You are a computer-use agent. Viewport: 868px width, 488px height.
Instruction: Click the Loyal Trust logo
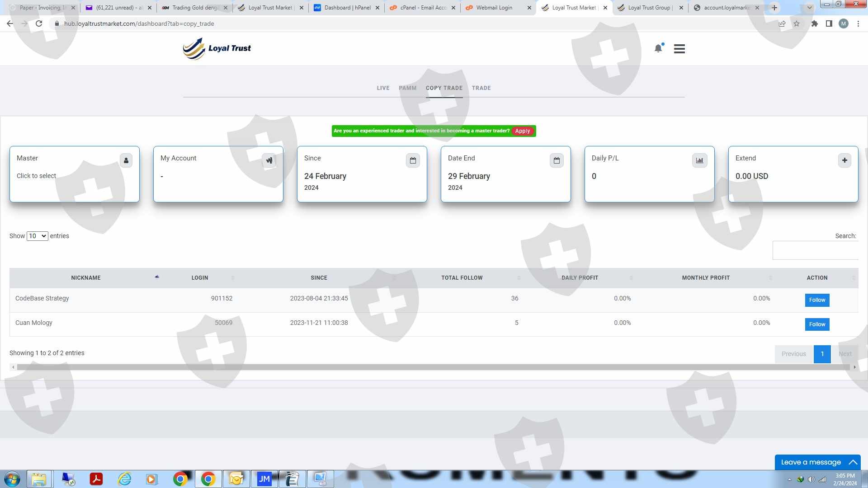[x=217, y=48]
